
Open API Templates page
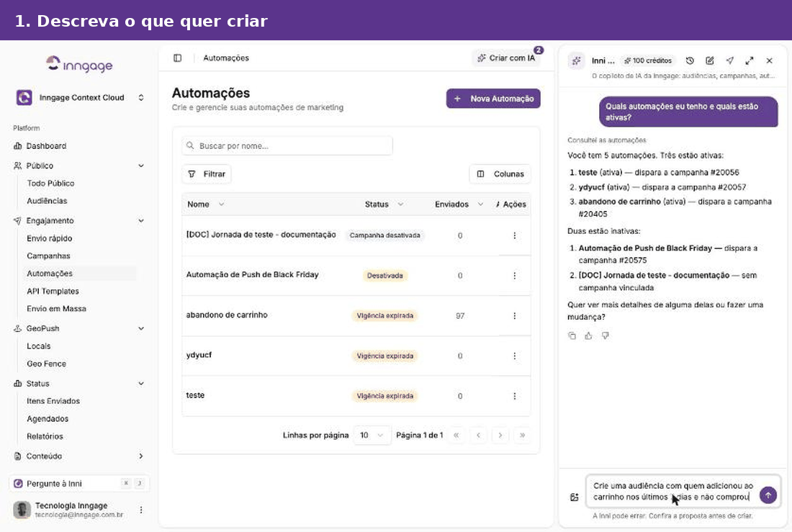(53, 292)
